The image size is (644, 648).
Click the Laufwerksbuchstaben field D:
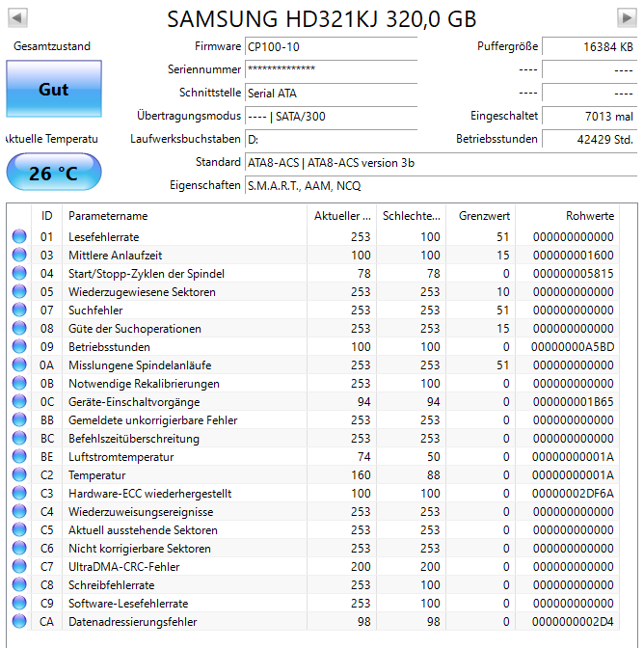click(332, 139)
